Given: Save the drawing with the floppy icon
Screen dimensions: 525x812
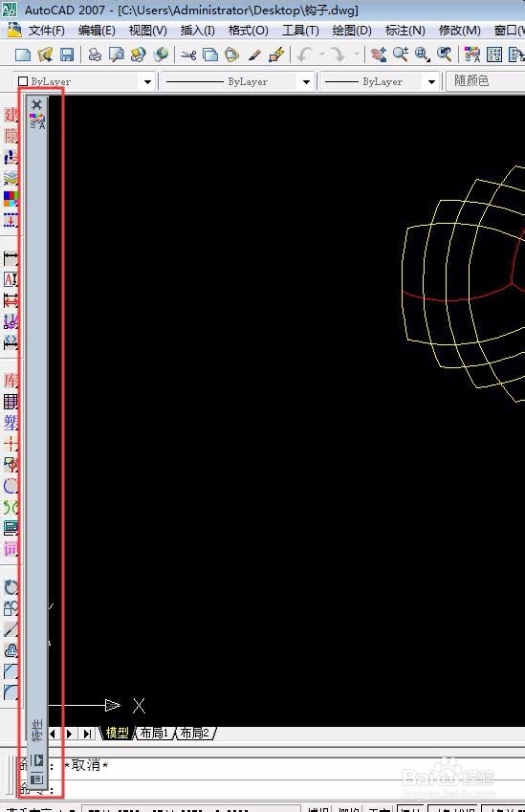Looking at the screenshot, I should (x=67, y=55).
